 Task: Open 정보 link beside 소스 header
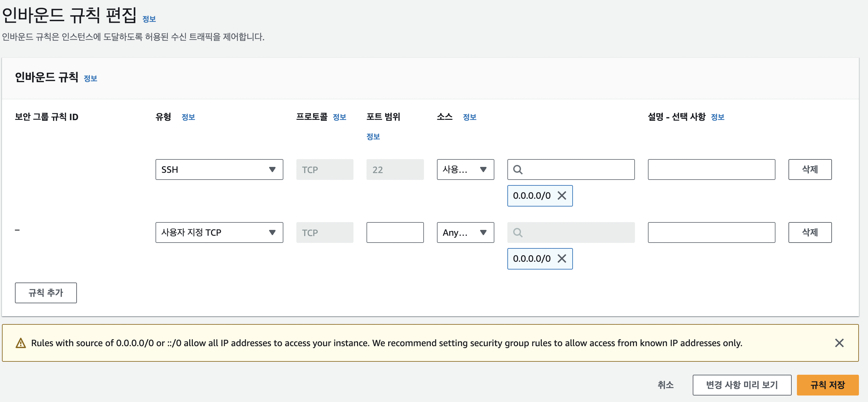(469, 117)
